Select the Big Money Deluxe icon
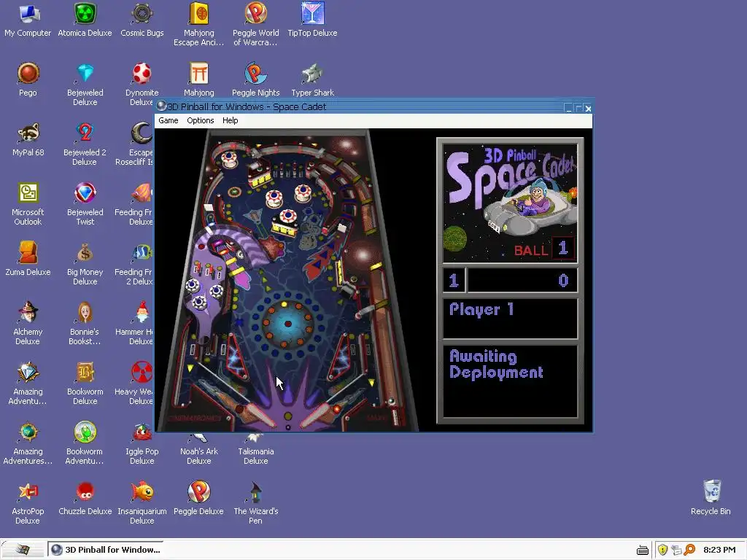The width and height of the screenshot is (747, 560). pyautogui.click(x=85, y=264)
